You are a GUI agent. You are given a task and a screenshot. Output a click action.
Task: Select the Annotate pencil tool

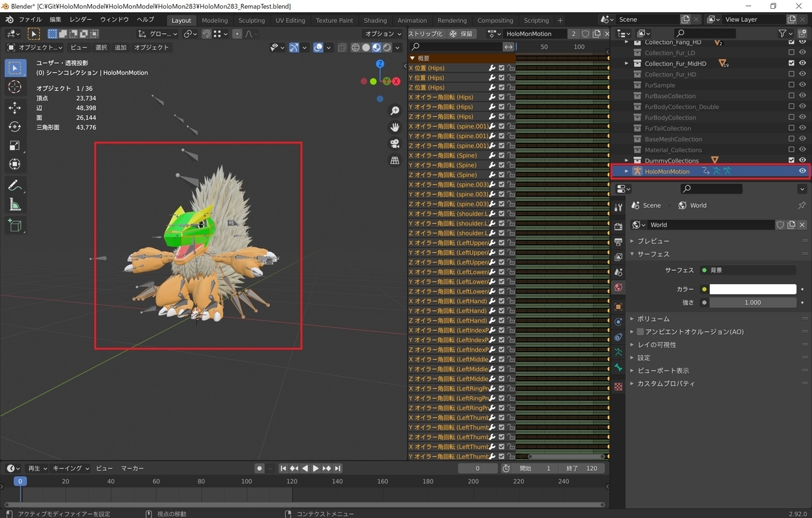[x=14, y=185]
